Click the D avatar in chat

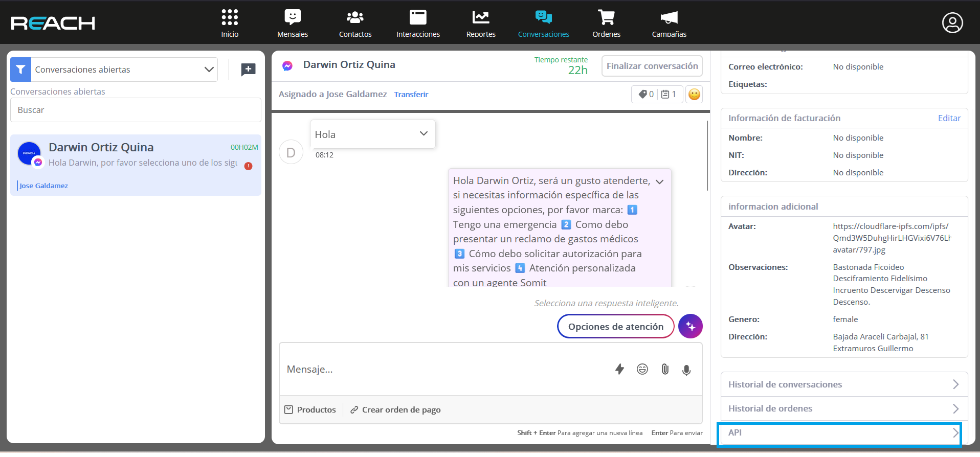point(291,152)
